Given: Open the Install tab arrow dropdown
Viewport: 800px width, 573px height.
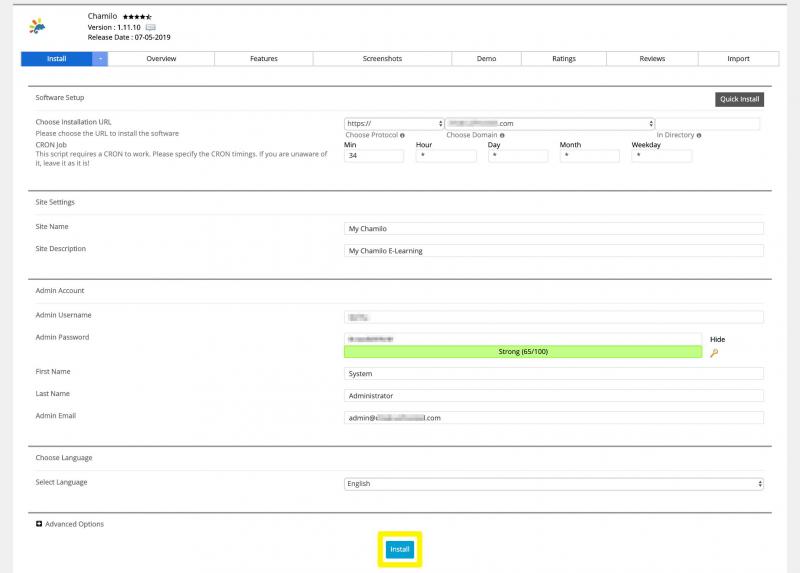Looking at the screenshot, I should coord(100,59).
